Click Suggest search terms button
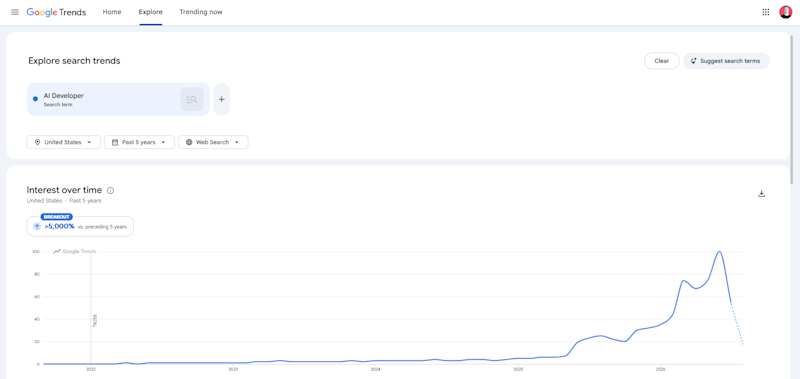The height and width of the screenshot is (379, 800). pyautogui.click(x=726, y=61)
